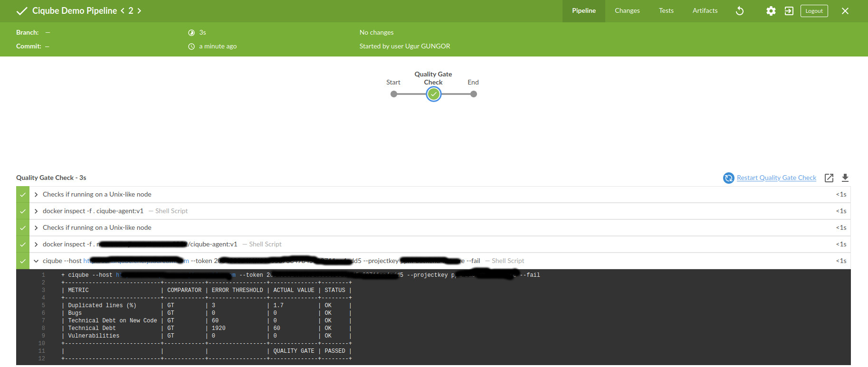Click the Ciqube Demo Pipeline title
868x367 pixels.
75,10
